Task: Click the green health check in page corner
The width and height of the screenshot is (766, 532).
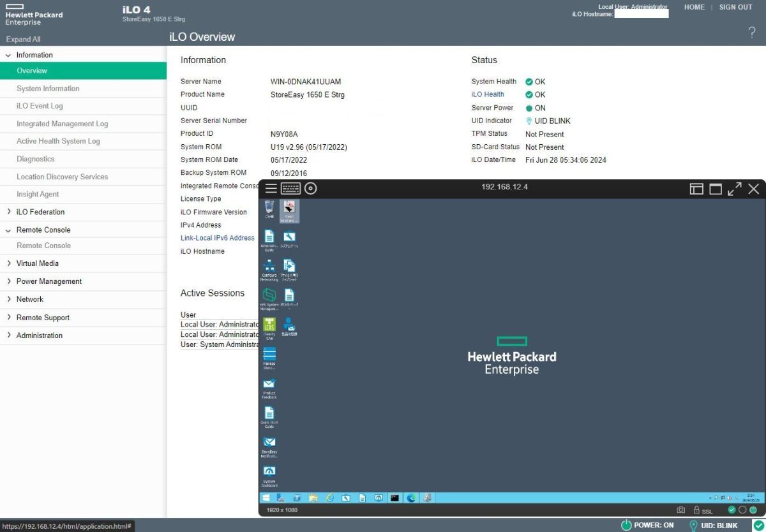Action: (x=758, y=525)
